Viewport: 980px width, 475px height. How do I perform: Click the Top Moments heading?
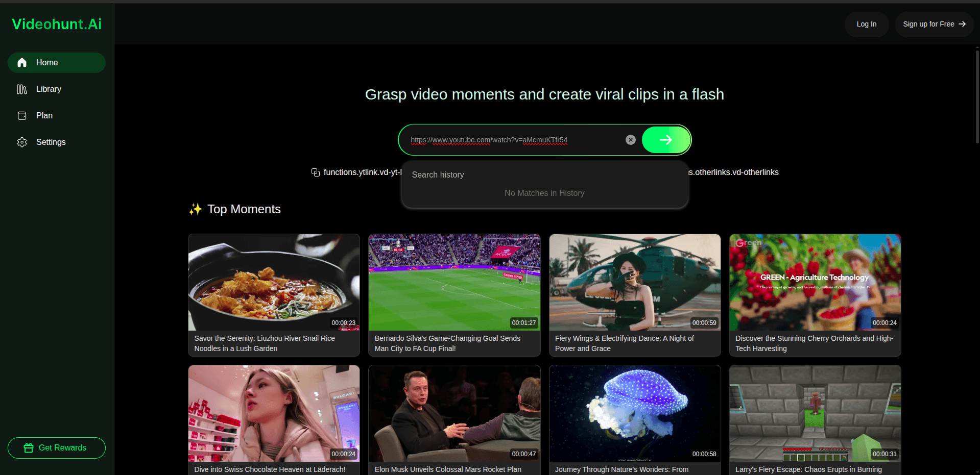click(244, 209)
